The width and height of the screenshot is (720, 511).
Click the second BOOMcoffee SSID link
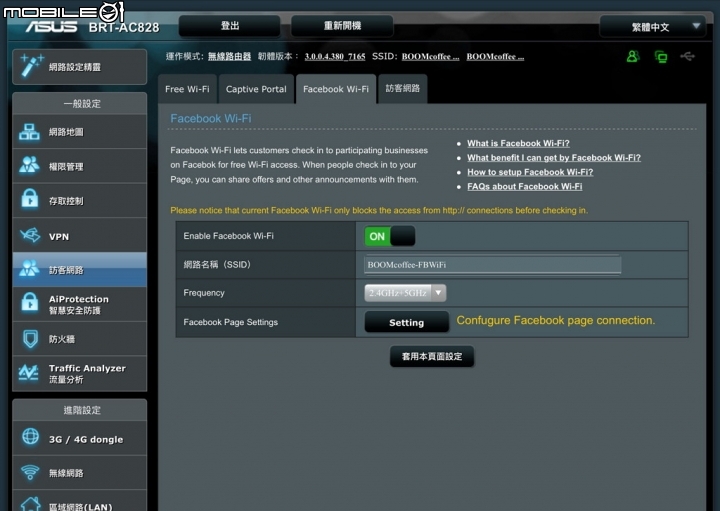click(495, 56)
